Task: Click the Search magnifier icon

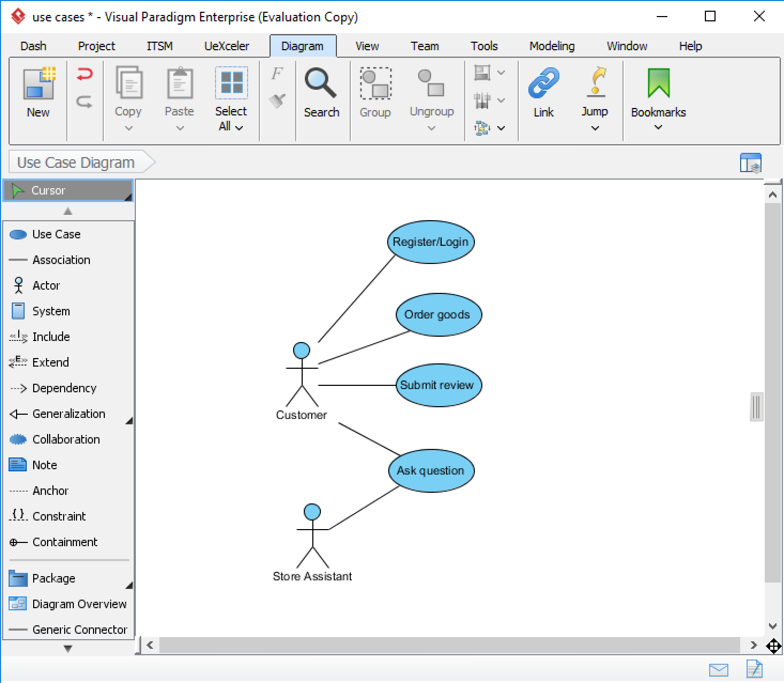Action: 321,84
